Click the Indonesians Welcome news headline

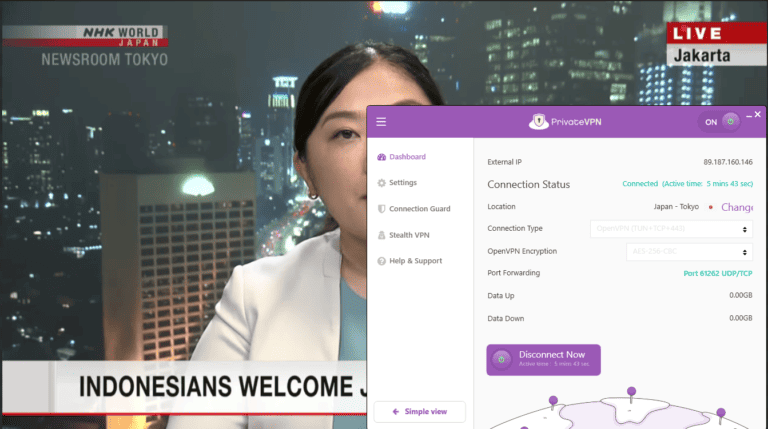click(x=223, y=386)
